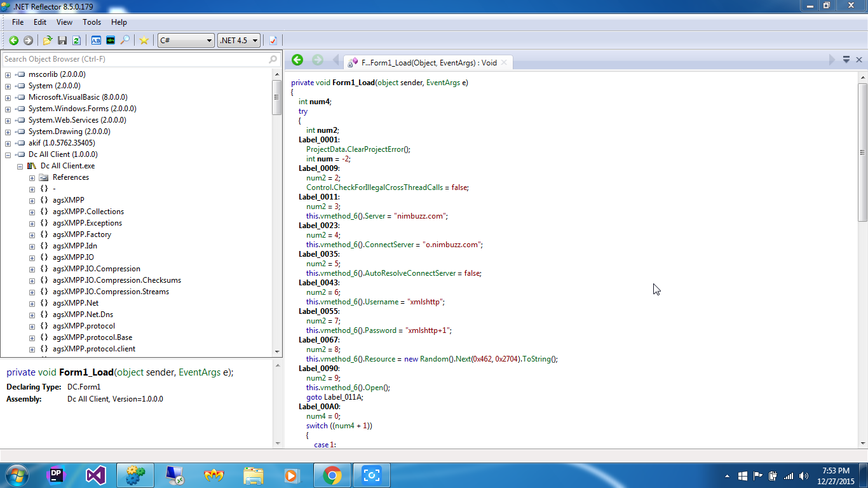868x488 pixels.
Task: Click the left tab-scroll triangle before Form1_Load tab
Action: [336, 60]
